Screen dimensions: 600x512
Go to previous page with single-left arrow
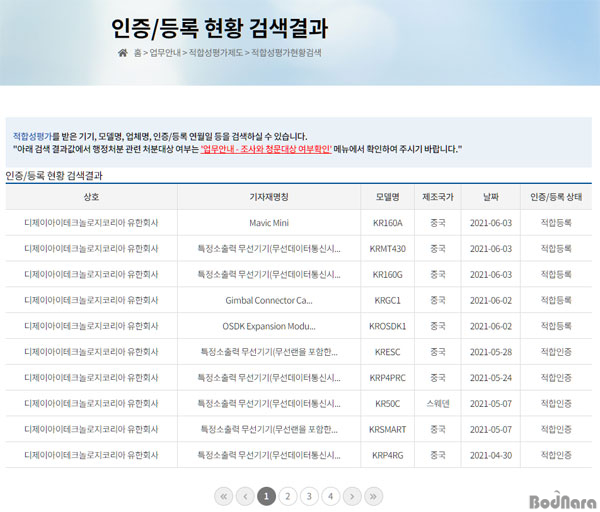click(x=245, y=495)
